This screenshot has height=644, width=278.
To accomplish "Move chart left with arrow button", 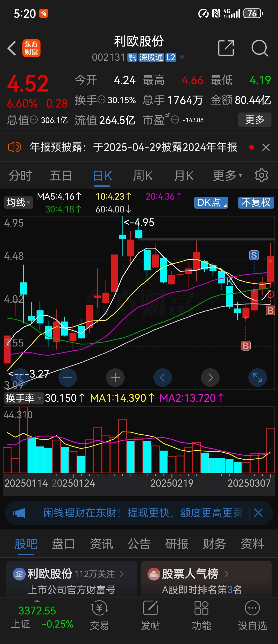I will 163,378.
